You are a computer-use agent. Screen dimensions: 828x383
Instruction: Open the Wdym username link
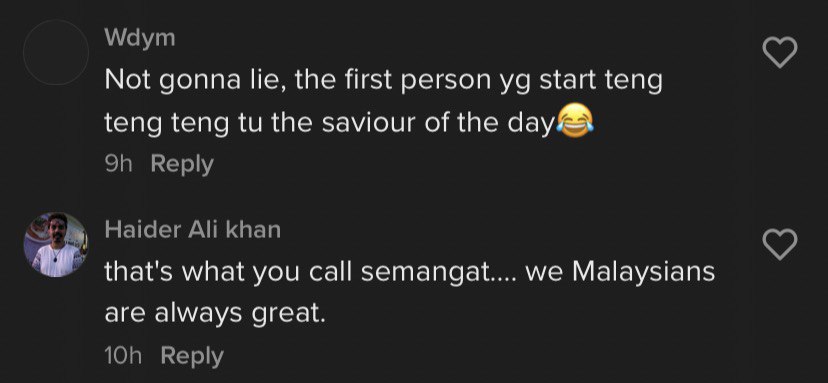point(140,38)
